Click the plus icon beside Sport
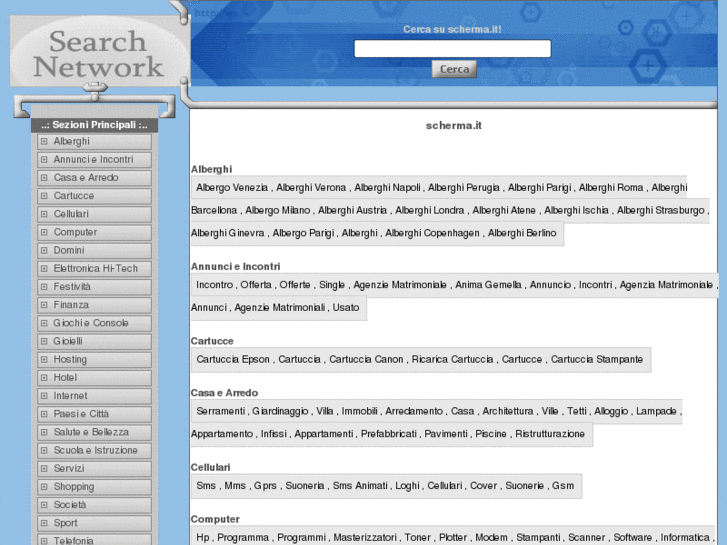The height and width of the screenshot is (545, 727). click(44, 523)
